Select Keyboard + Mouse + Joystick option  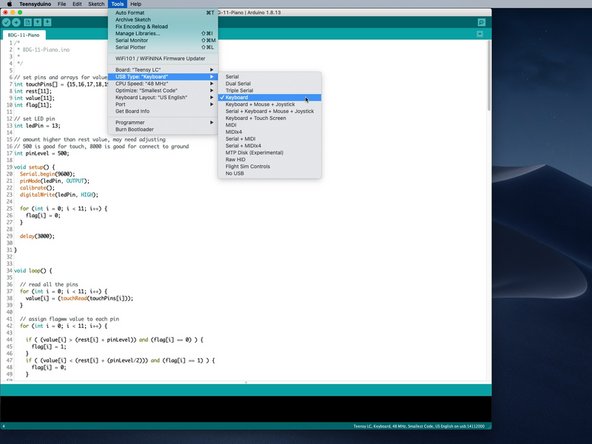(270, 104)
